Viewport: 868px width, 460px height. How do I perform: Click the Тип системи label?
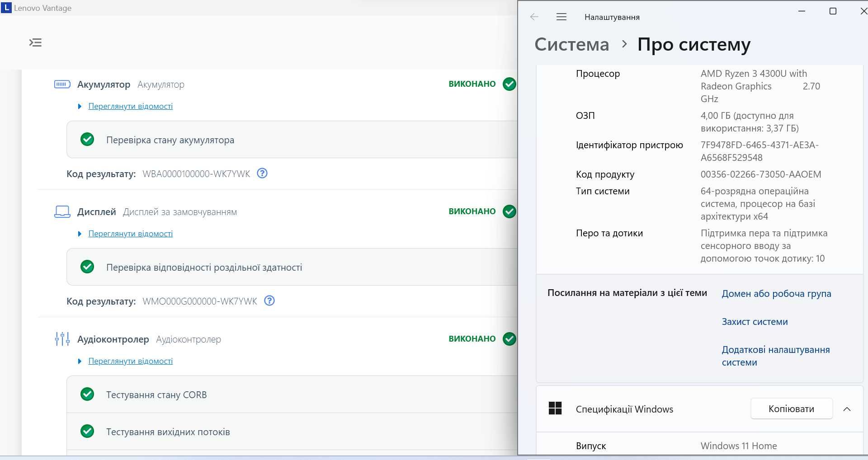click(603, 191)
